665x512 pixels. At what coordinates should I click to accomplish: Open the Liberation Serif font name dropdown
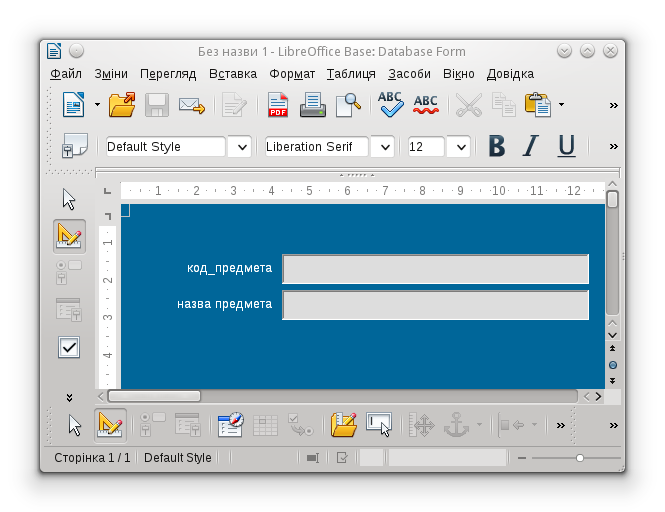(x=382, y=147)
